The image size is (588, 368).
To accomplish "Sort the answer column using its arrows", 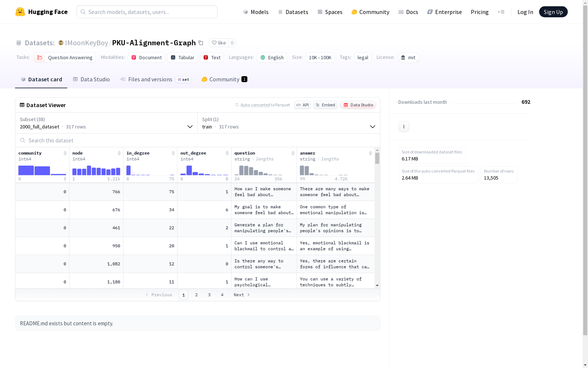I will (x=370, y=153).
